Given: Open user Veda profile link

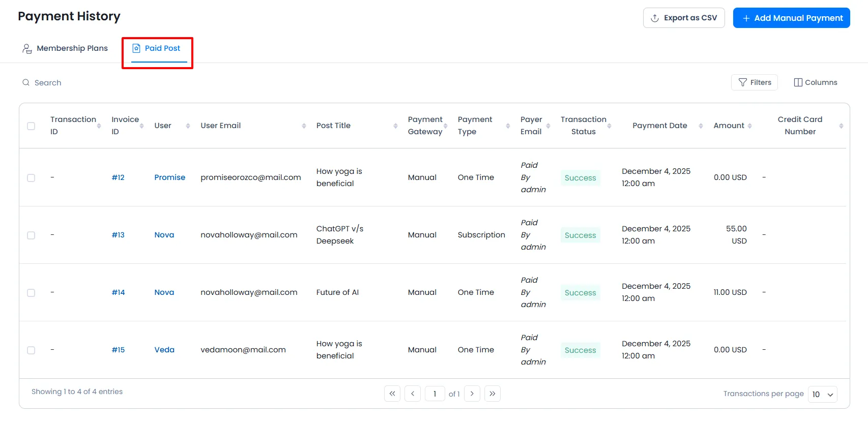Looking at the screenshot, I should coord(164,350).
